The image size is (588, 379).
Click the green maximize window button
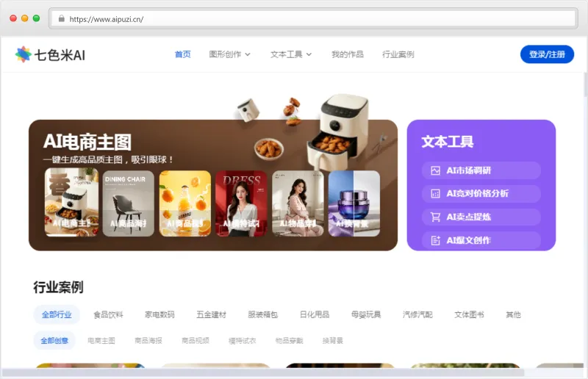click(x=36, y=18)
